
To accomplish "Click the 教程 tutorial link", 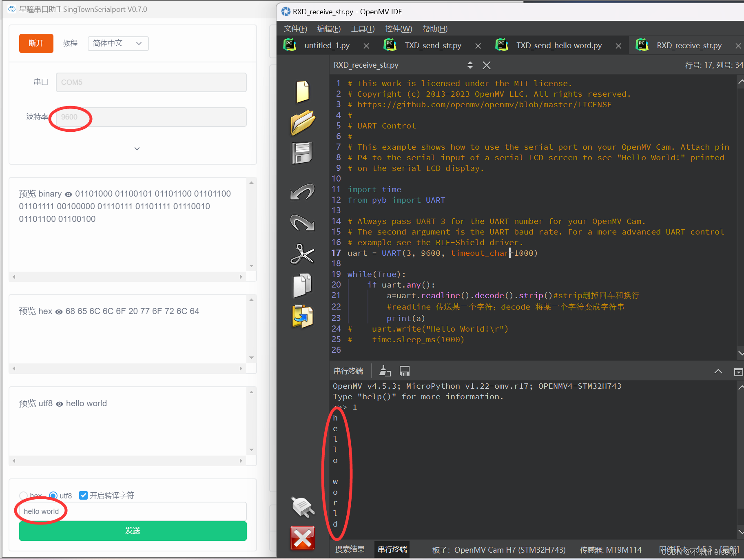I will tap(70, 43).
